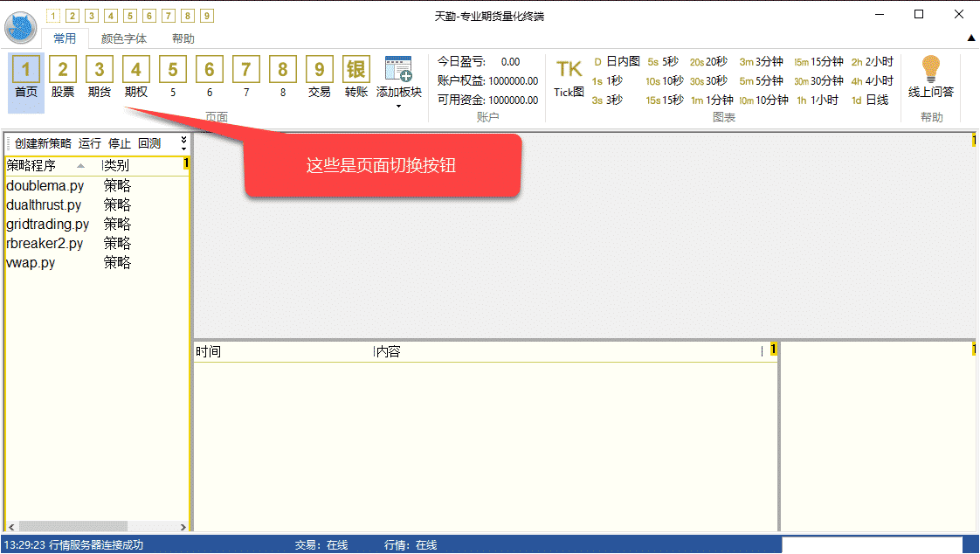Open the 交易 trading page icon
This screenshot has width=980, height=554.
click(x=320, y=70)
